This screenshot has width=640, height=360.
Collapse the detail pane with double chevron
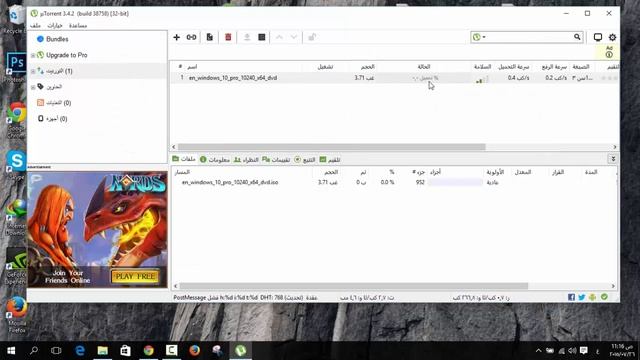pos(613,159)
